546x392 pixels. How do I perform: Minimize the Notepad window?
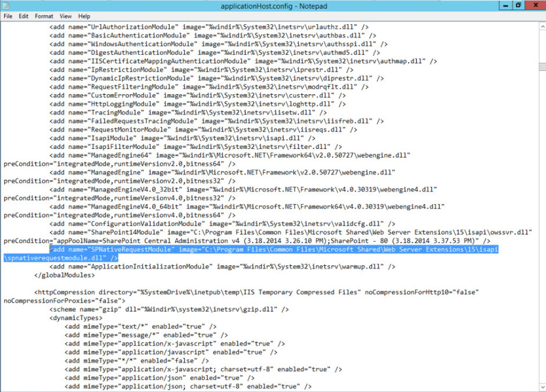pyautogui.click(x=505, y=6)
